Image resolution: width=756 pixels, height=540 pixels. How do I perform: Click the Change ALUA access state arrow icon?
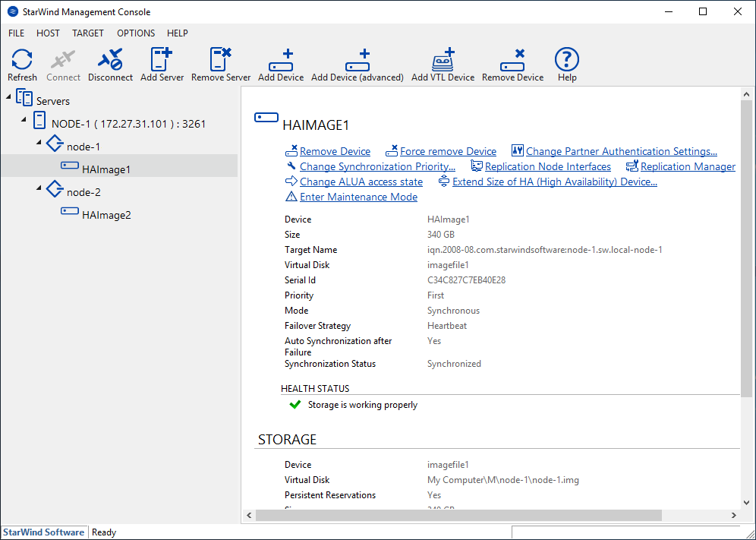(291, 182)
